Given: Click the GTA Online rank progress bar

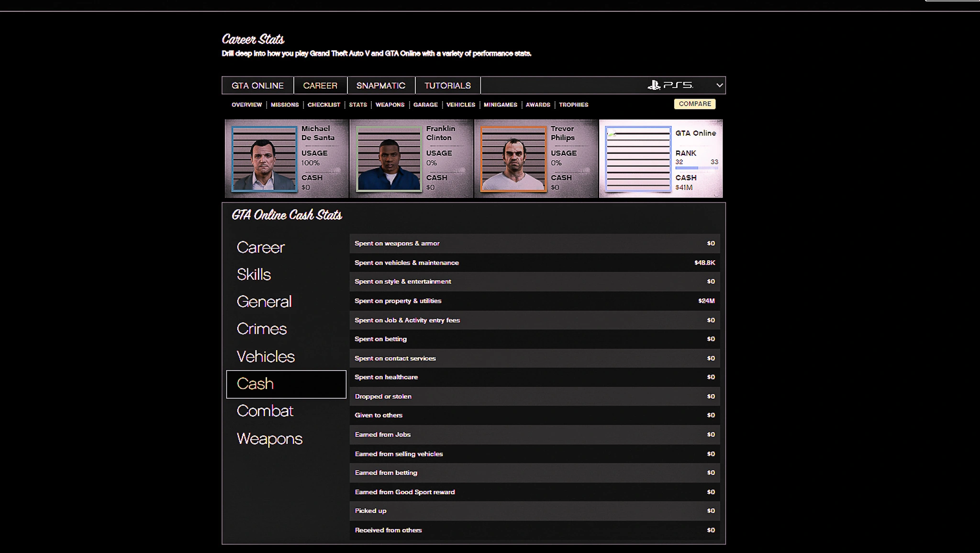Looking at the screenshot, I should 696,168.
